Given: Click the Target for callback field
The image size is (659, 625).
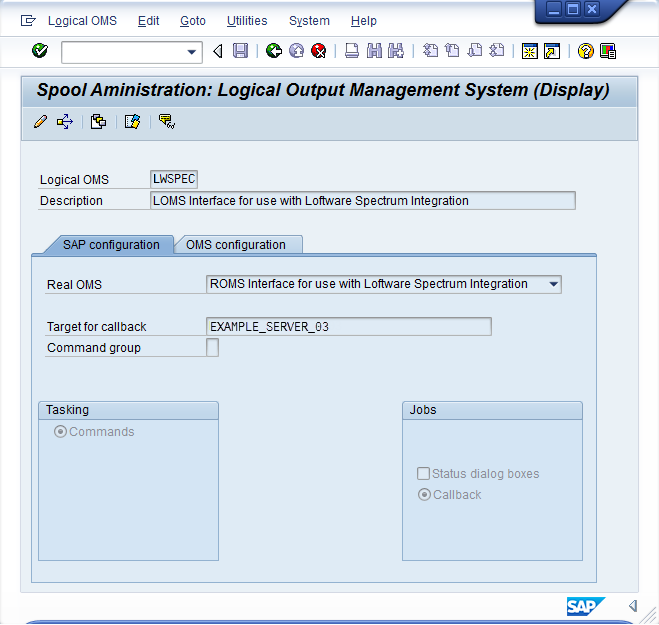Looking at the screenshot, I should (349, 327).
